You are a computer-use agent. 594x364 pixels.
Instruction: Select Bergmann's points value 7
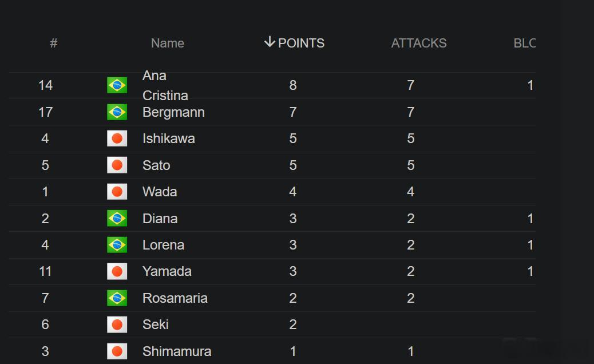(293, 112)
